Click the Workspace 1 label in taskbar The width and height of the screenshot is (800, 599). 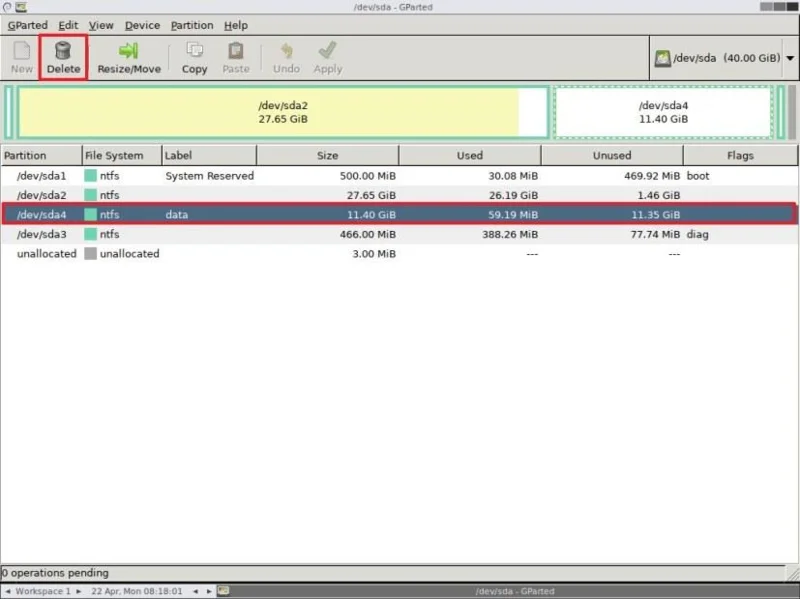click(43, 591)
